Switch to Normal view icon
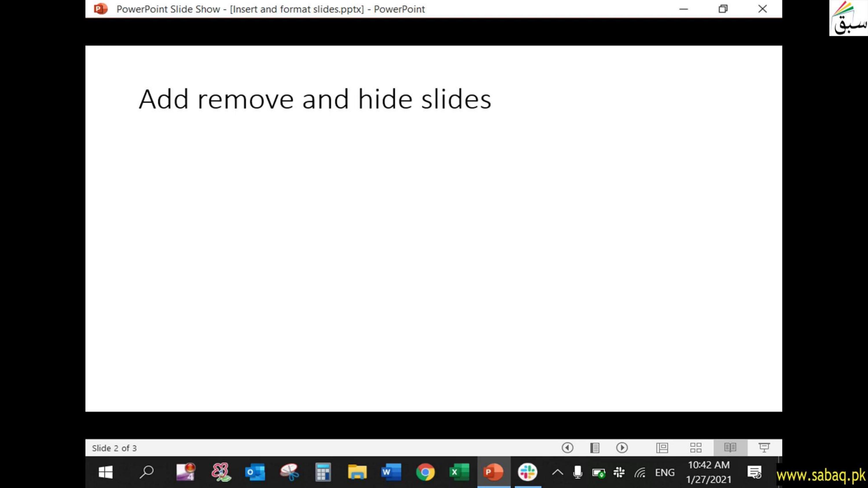Screen dimensions: 868x488 coord(662,448)
